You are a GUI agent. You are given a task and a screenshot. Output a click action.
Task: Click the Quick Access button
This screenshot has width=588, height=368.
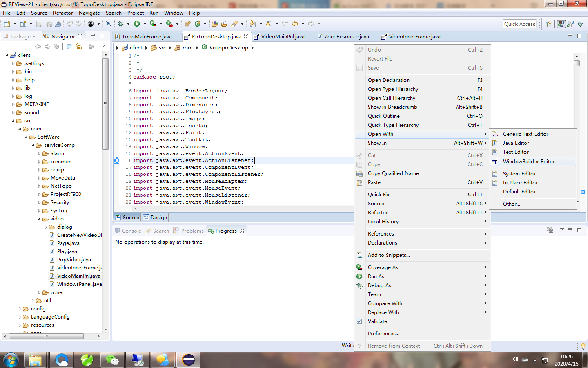click(x=520, y=24)
